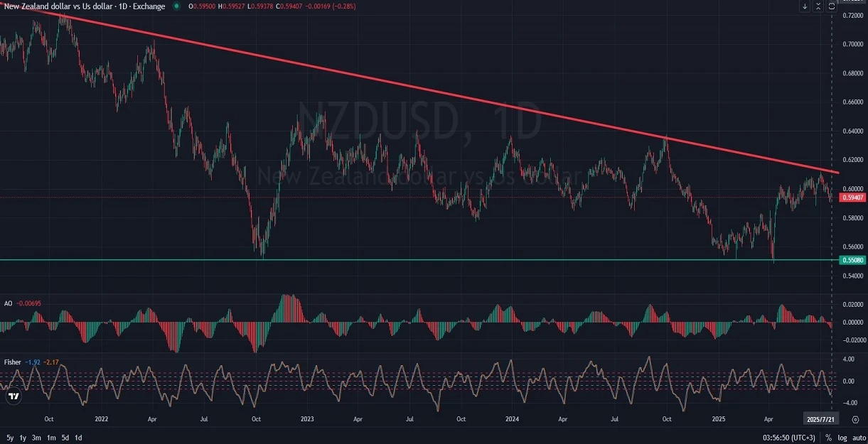Viewport: 868px width, 444px height.
Task: Select the 1y time range
Action: [x=23, y=438]
